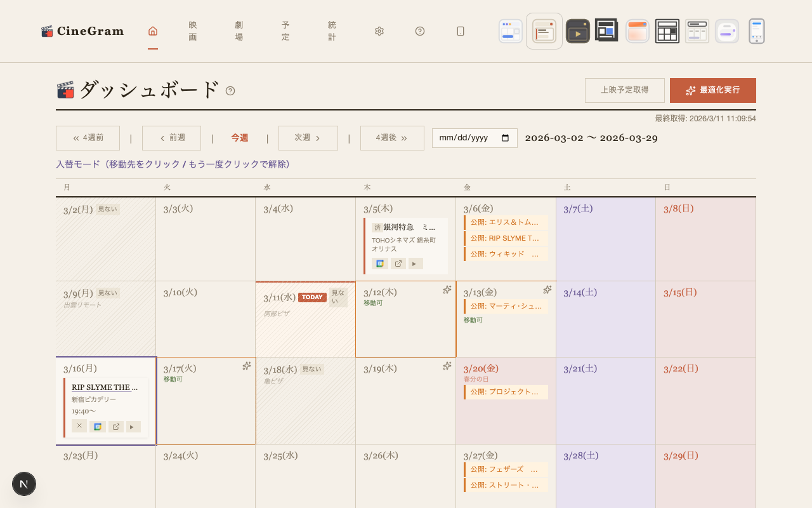The image size is (812, 508).
Task: Expand play triangle on 3/16 showing card
Action: (133, 427)
